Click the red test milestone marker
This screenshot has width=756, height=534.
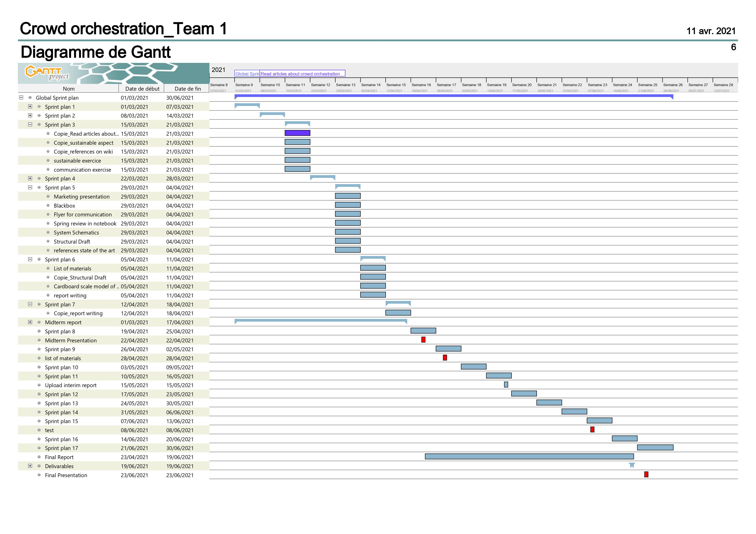(x=592, y=429)
